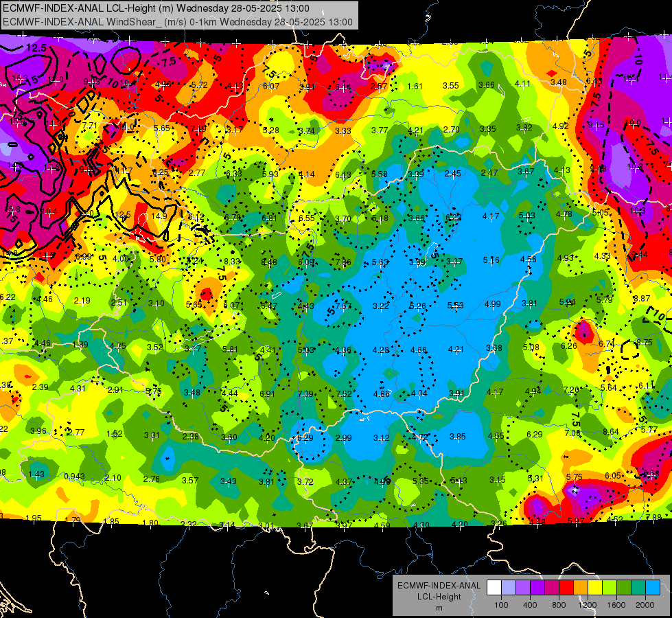Click the '2.57' wind shear value
The width and height of the screenshot is (672, 618).
[379, 87]
